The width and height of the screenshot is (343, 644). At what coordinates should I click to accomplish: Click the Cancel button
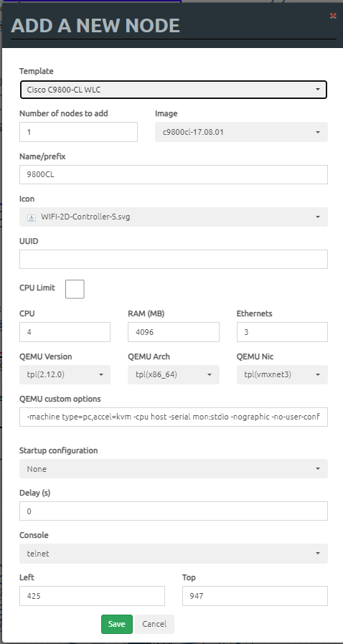click(x=154, y=624)
